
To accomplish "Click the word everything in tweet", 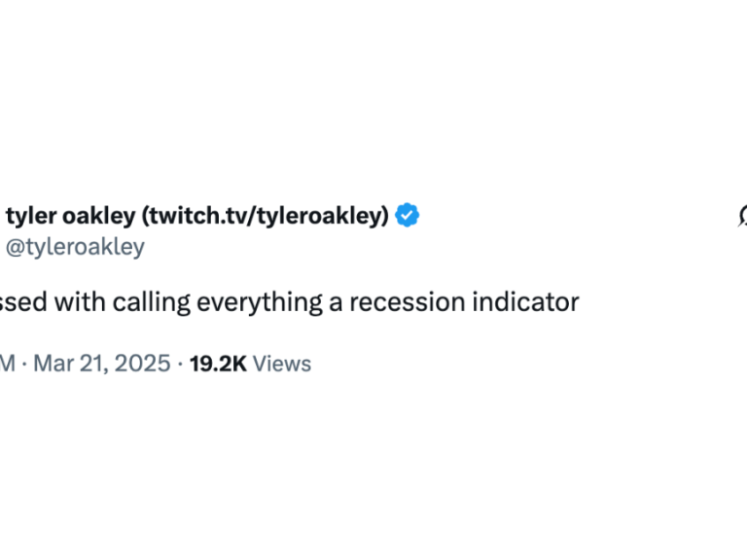I will (260, 303).
